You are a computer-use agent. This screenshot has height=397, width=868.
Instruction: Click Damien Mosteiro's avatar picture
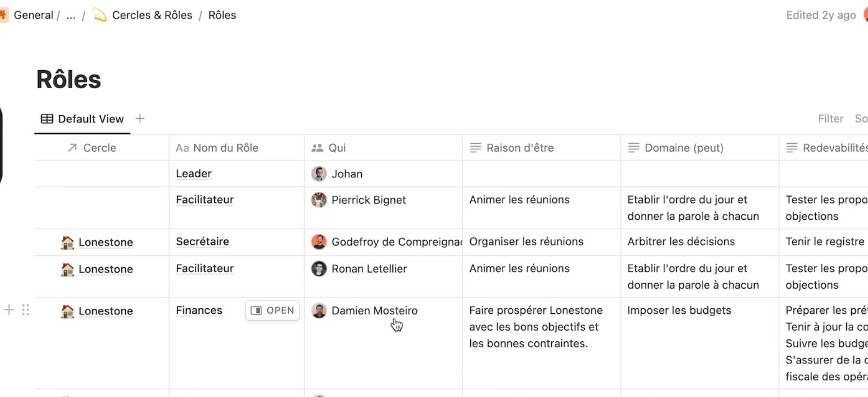coord(319,310)
